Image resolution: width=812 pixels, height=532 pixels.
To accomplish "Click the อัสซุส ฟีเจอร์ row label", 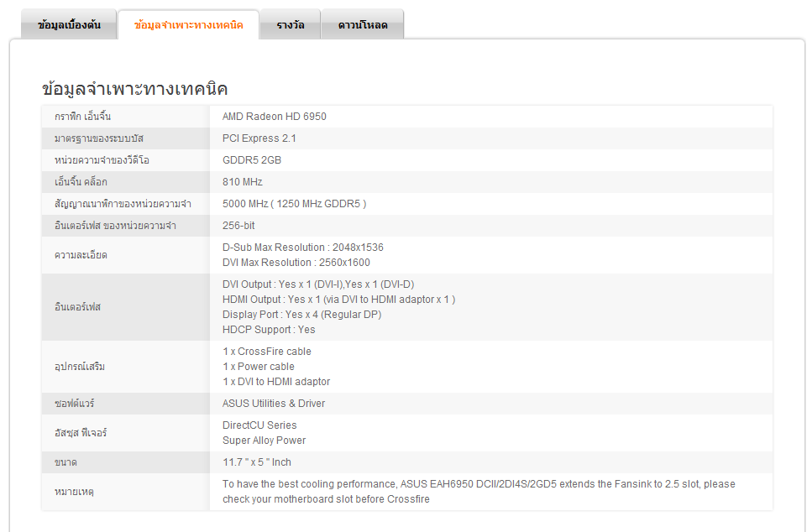I will point(81,433).
